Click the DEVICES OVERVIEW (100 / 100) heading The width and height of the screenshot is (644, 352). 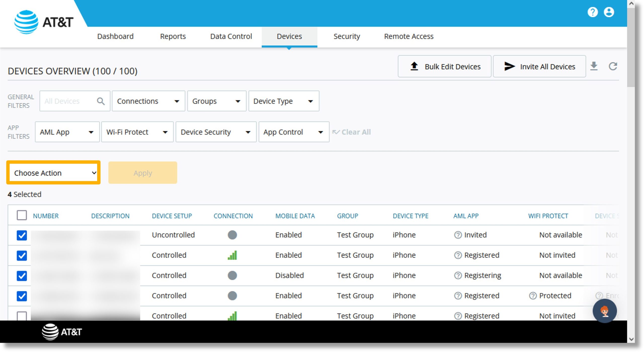[x=72, y=71]
